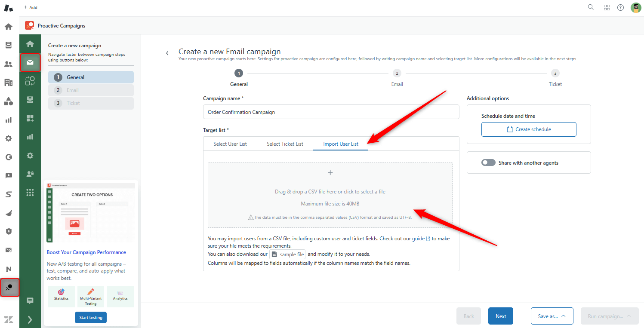Edit the Campaign name input field
Viewport: 644px width, 328px height.
(331, 112)
